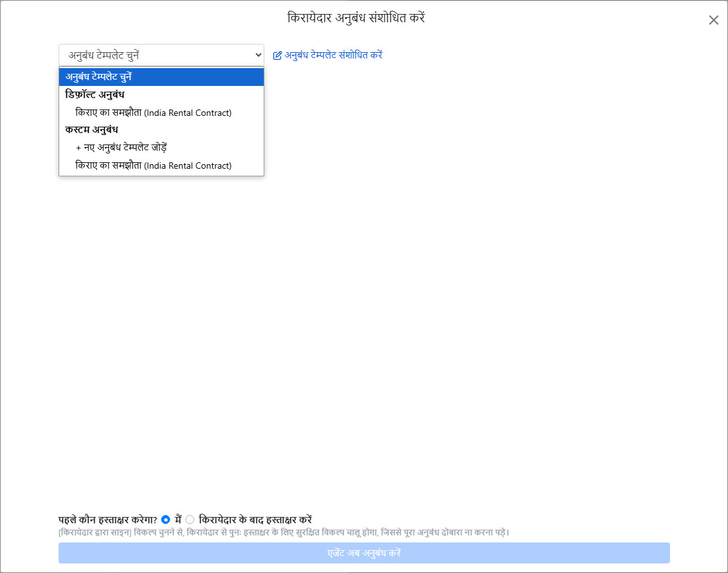Viewport: 728px width, 573px height.
Task: Select highlighted option अनुबंध टेम्पलेट चुनें
Action: click(161, 77)
